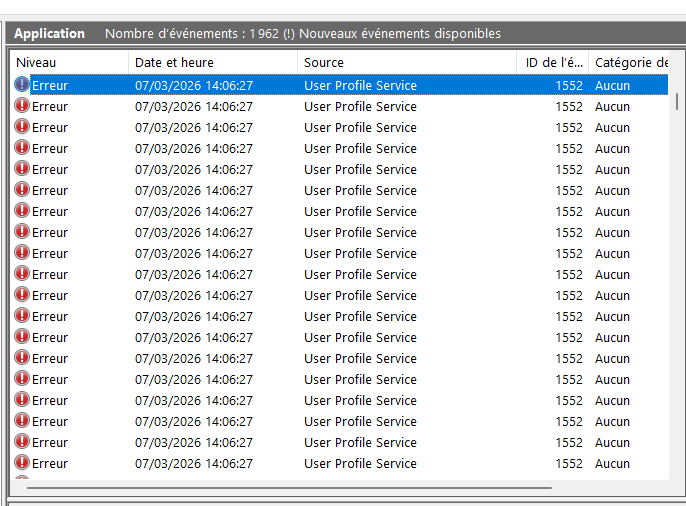Screen dimensions: 686x506
Task: Sort events by the Source column header
Action: pyautogui.click(x=407, y=63)
